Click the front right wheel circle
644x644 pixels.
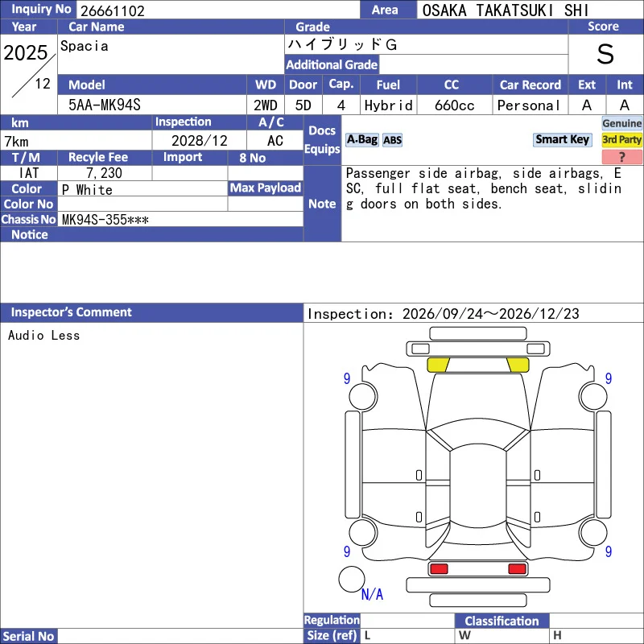pos(593,396)
